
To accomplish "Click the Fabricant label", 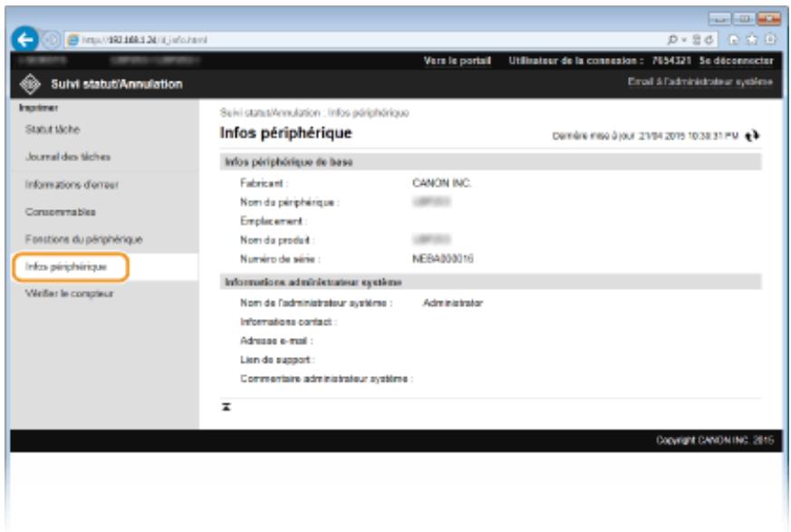I will tap(264, 183).
